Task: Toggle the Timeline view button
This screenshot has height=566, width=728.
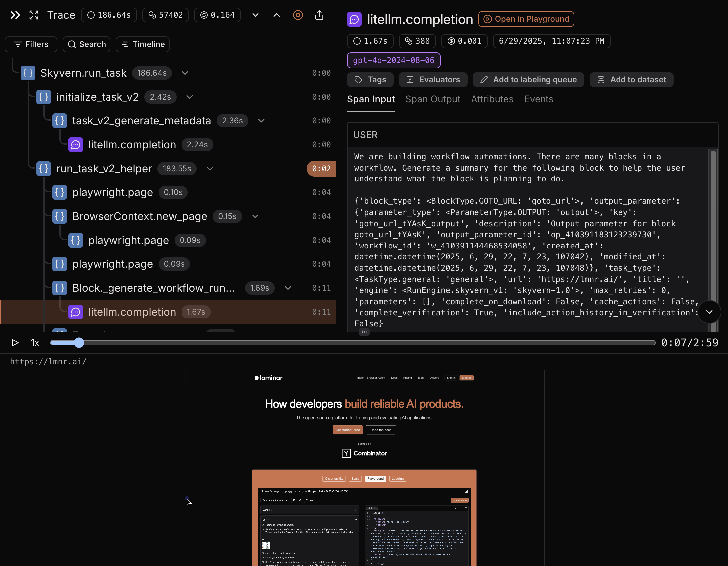Action: tap(143, 44)
